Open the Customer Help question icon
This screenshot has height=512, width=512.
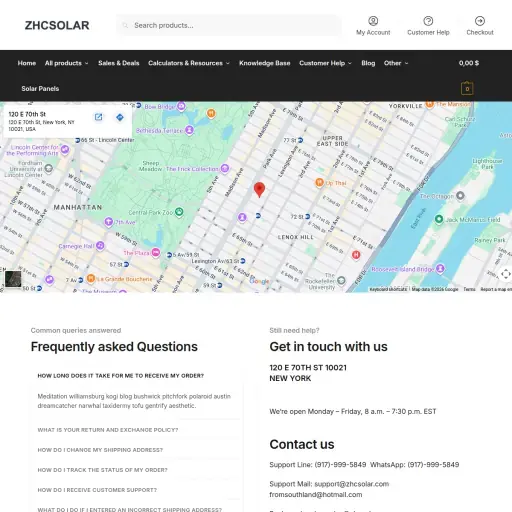click(x=428, y=21)
